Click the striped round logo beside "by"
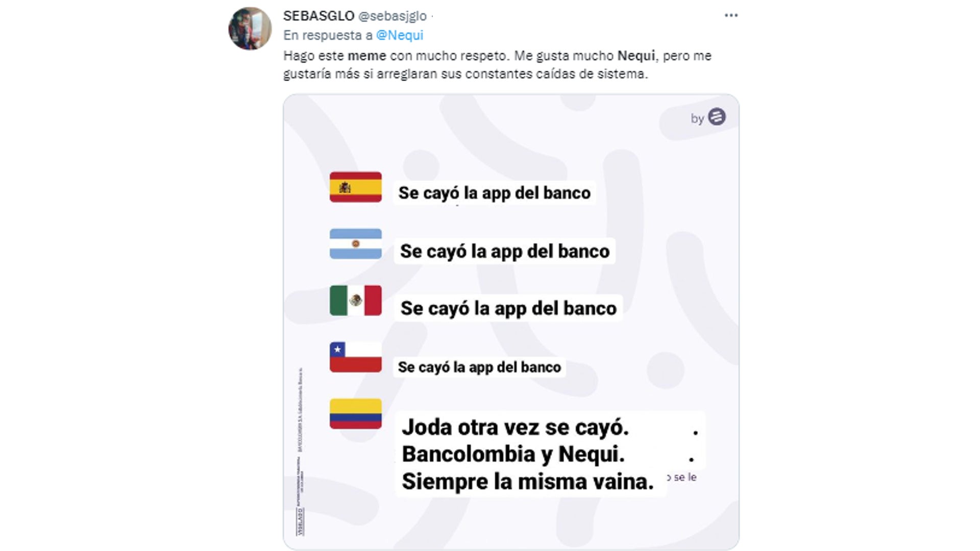The width and height of the screenshot is (980, 551). tap(717, 117)
